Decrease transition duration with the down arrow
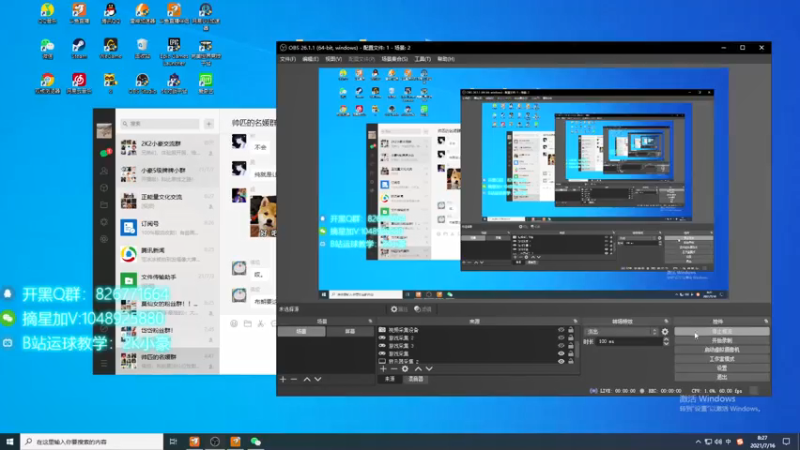 point(666,344)
